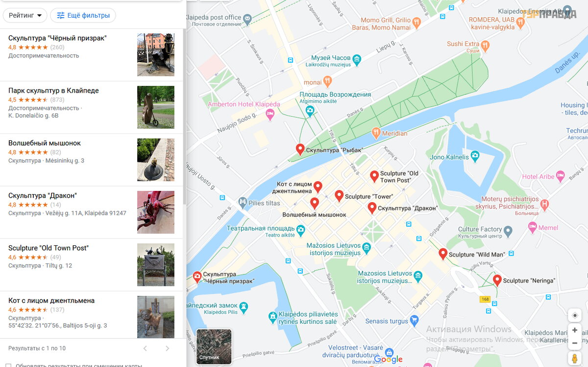The height and width of the screenshot is (367, 588).
Task: Open Музей Часов museum marker
Action: [357, 61]
